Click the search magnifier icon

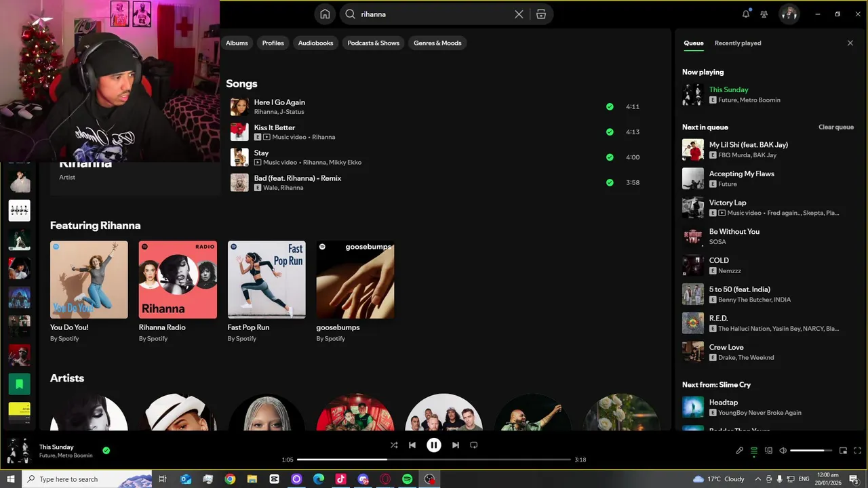coord(350,14)
